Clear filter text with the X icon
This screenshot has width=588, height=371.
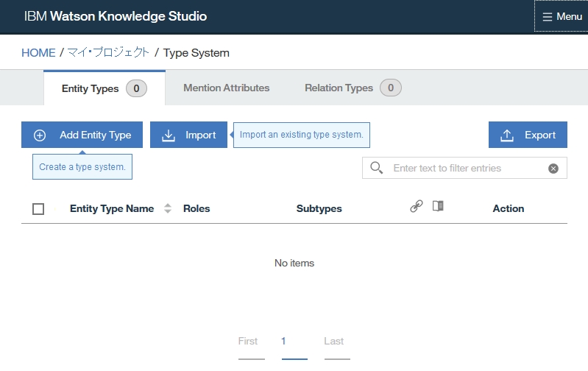click(x=553, y=169)
